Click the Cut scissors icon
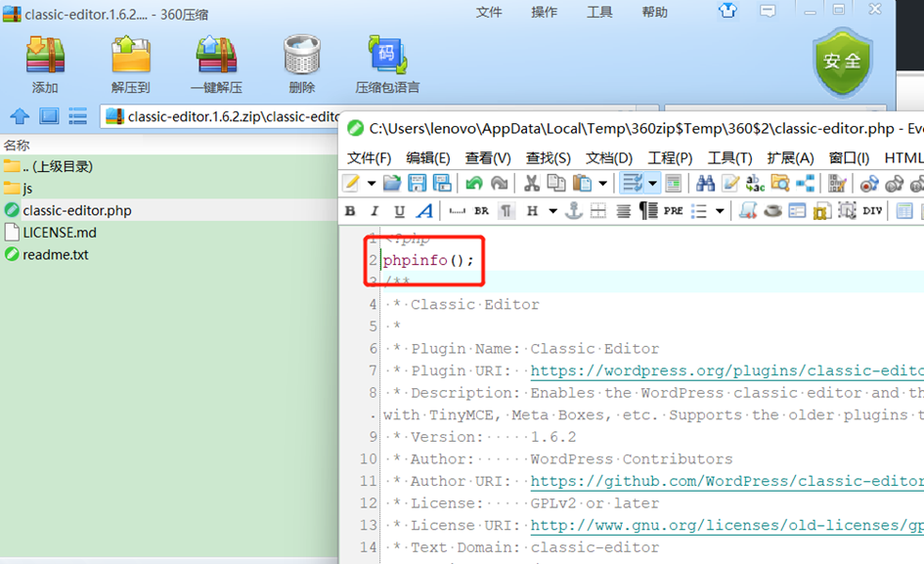 [x=532, y=184]
